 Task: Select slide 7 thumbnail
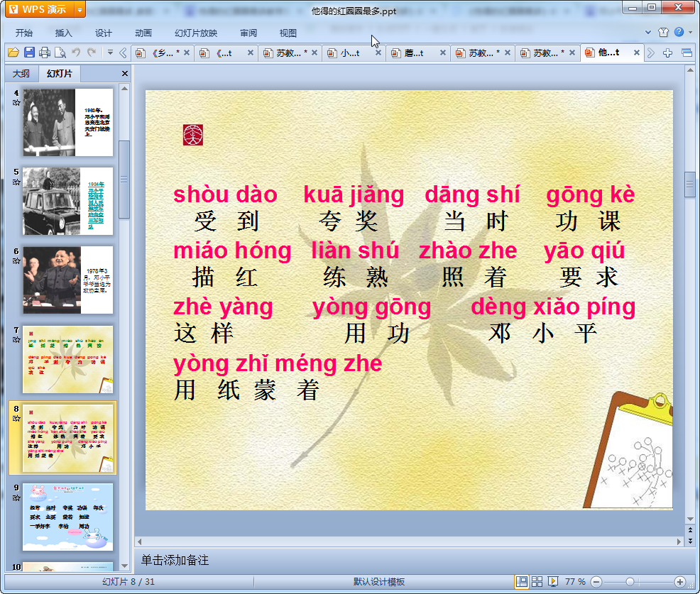tap(68, 359)
